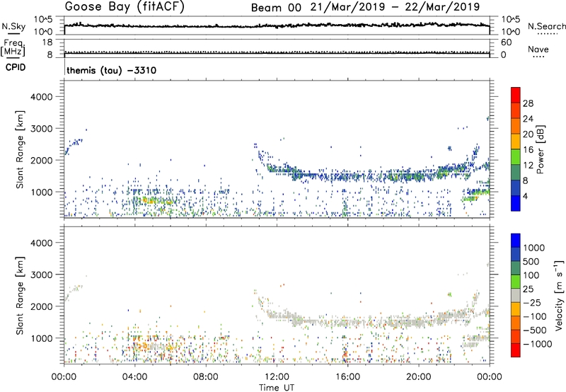This screenshot has height=392, width=566.
Task: Click the "-1000" label on the velocity colorbar
Action: [538, 344]
